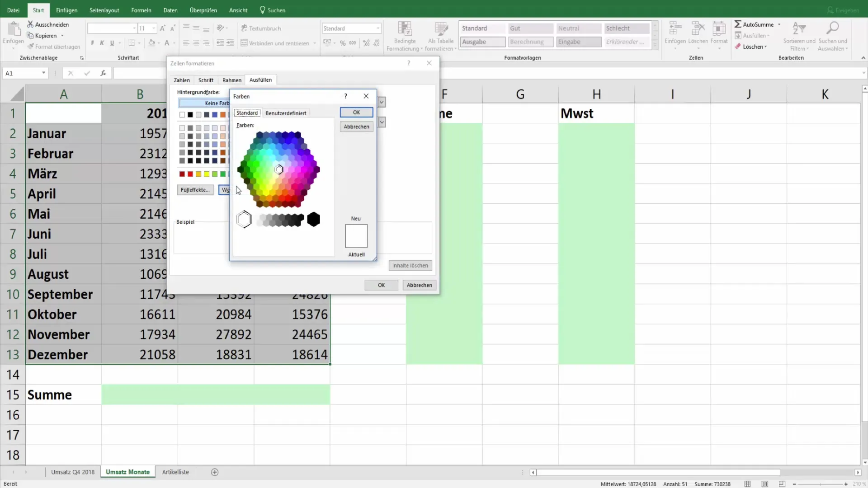
Task: Click the Einfügen clipboard paste icon
Action: (14, 29)
